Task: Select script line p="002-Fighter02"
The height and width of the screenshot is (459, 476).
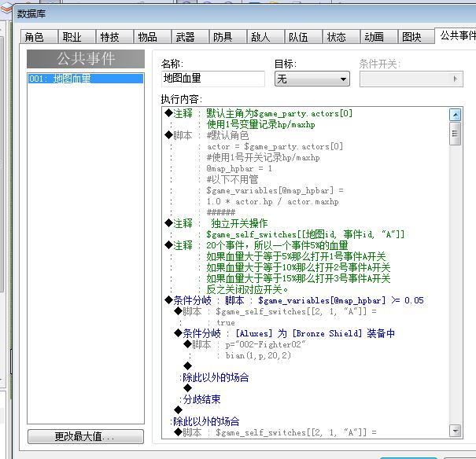Action: (x=265, y=344)
